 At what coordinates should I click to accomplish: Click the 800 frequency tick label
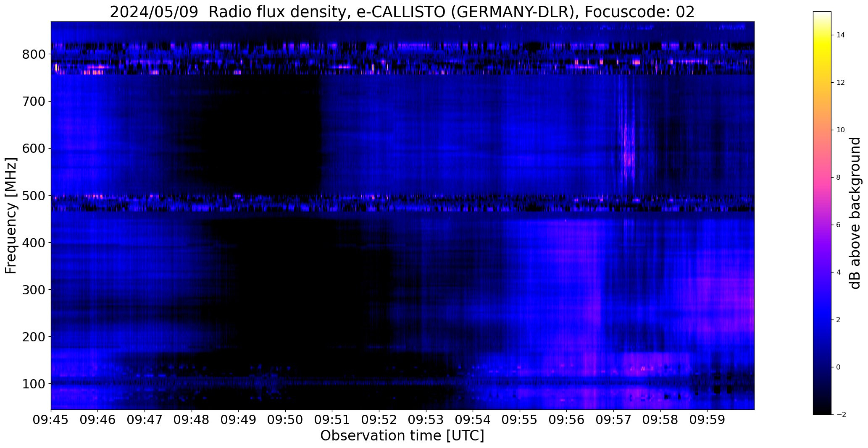click(34, 55)
